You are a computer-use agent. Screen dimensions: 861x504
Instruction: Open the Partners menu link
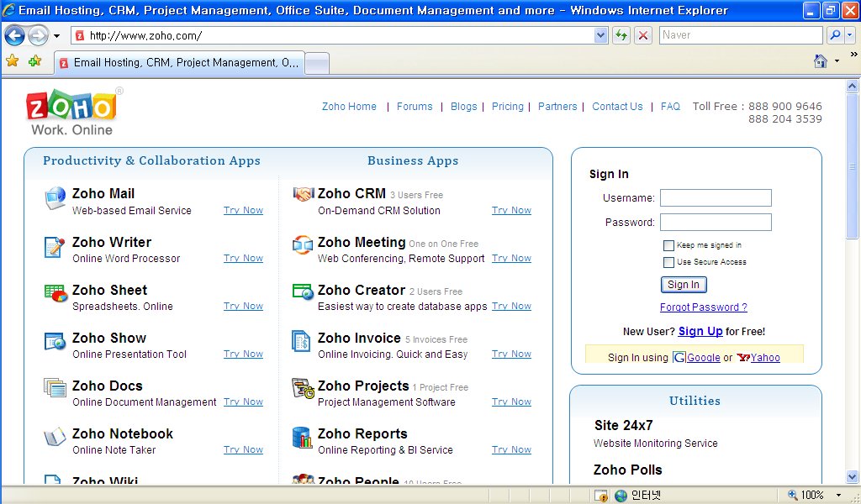coord(557,107)
